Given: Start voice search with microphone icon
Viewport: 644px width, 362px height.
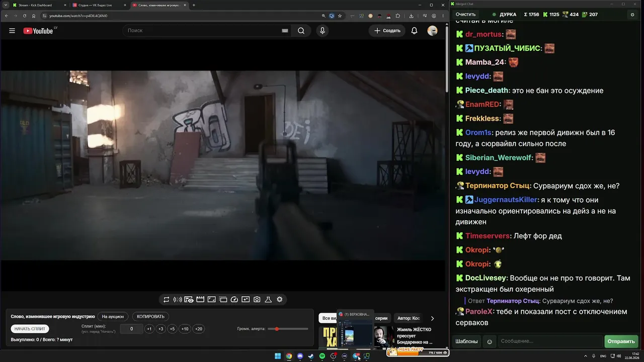Looking at the screenshot, I should [x=323, y=31].
